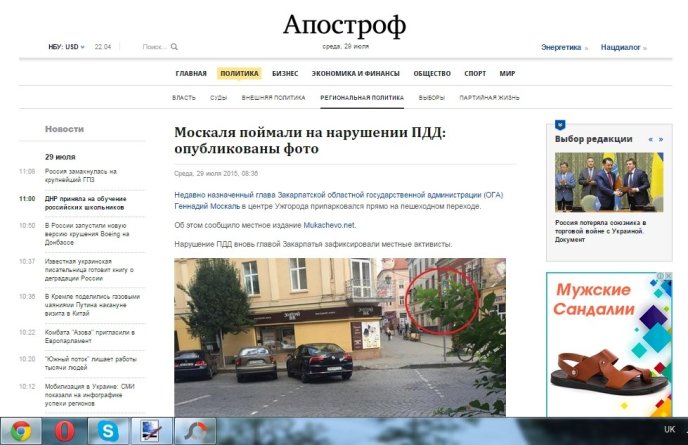Click the 'Выбор редакции' heading
This screenshot has width=688, height=445.
[x=593, y=139]
